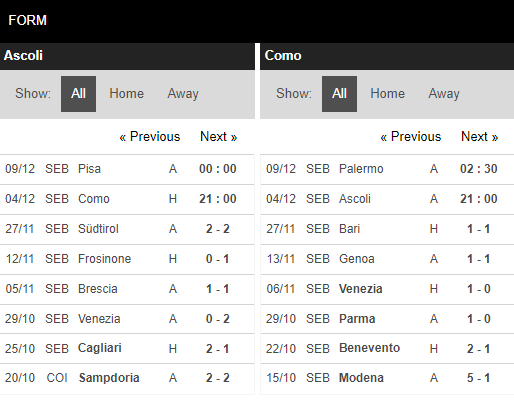
Task: Go to Previous results for Ascoli
Action: coord(150,137)
